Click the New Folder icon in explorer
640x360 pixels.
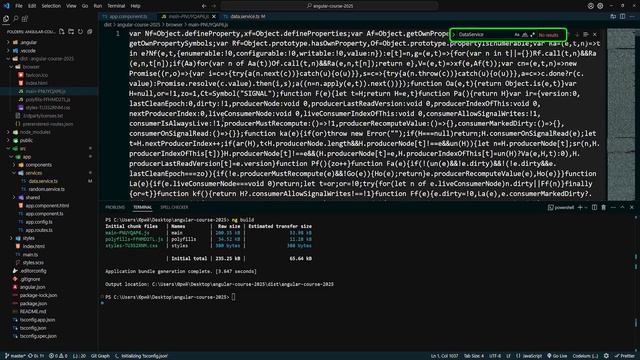click(x=71, y=32)
